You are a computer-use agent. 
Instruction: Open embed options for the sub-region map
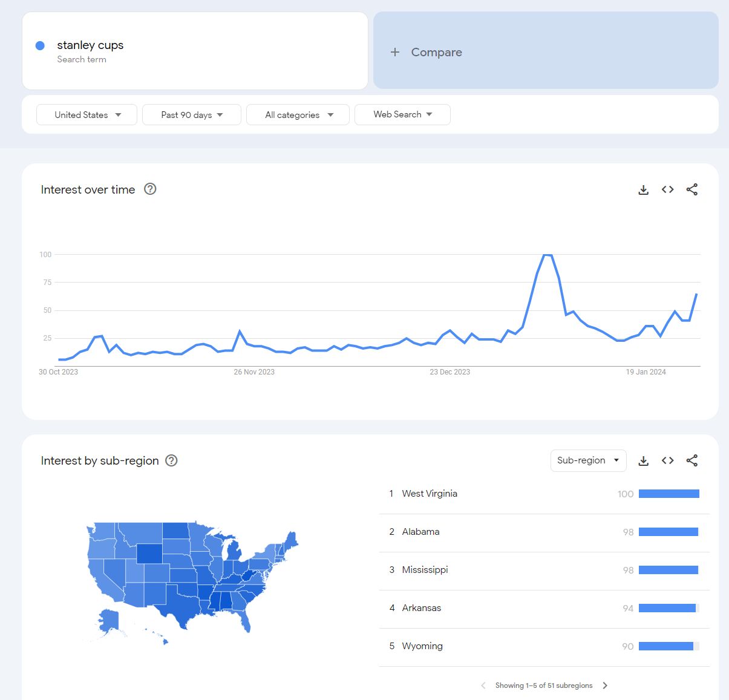[x=667, y=460]
